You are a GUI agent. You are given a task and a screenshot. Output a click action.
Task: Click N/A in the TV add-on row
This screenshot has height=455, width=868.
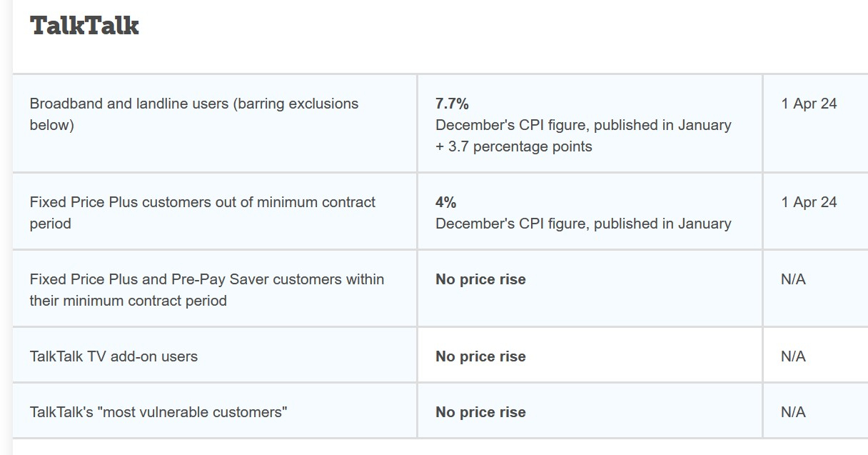(793, 356)
